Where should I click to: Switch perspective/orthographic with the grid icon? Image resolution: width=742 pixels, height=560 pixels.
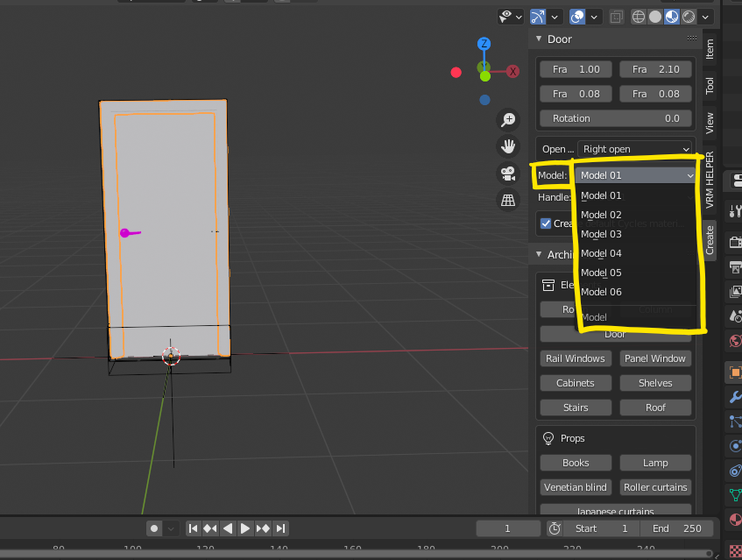(508, 200)
